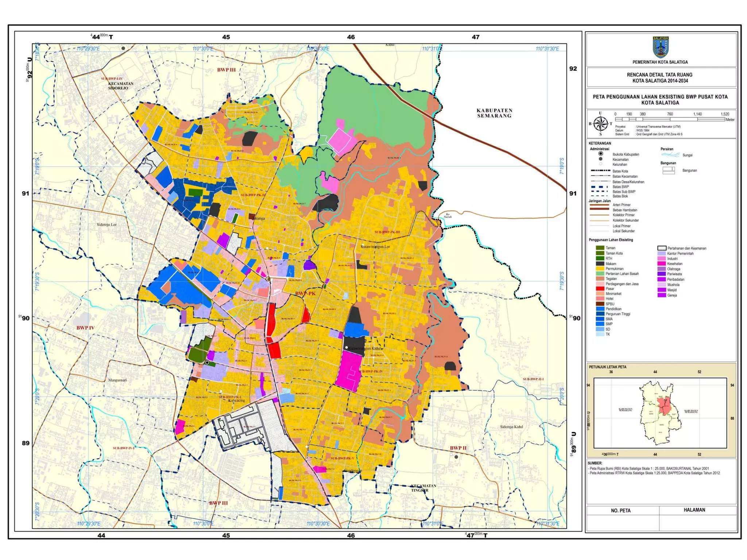Click the KABUPATEN SEMARANG map label

click(x=494, y=113)
